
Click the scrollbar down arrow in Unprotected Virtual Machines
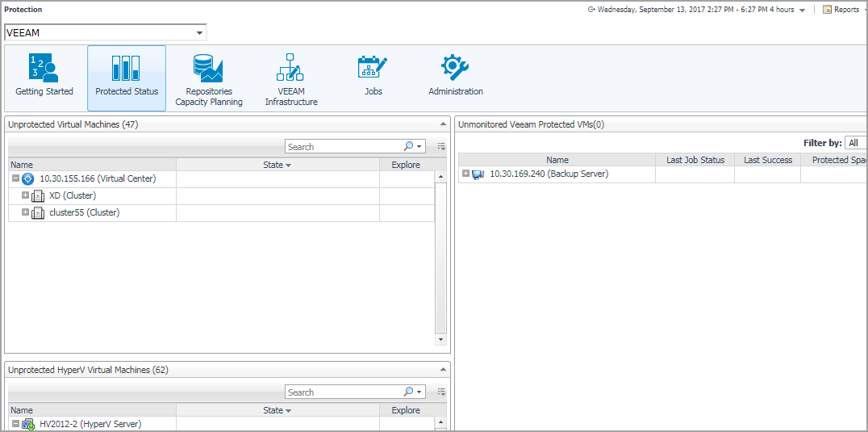440,339
